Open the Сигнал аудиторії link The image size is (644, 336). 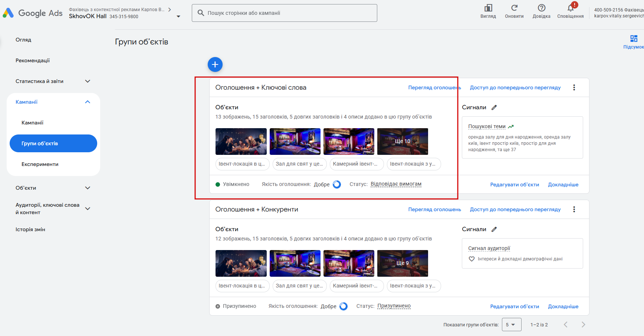489,249
